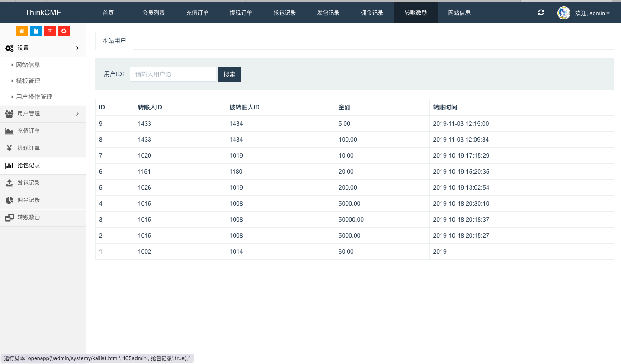
Task: Select 会员列表 in top navigation
Action: click(154, 13)
